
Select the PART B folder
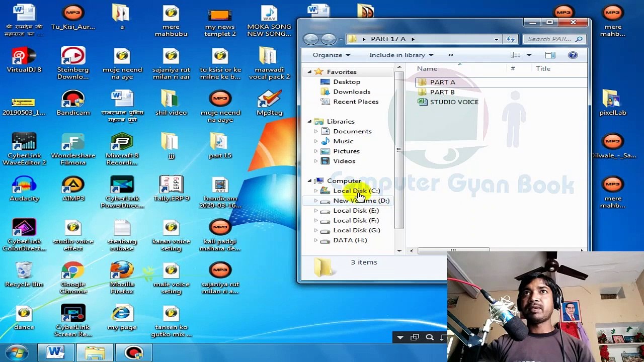tap(442, 92)
